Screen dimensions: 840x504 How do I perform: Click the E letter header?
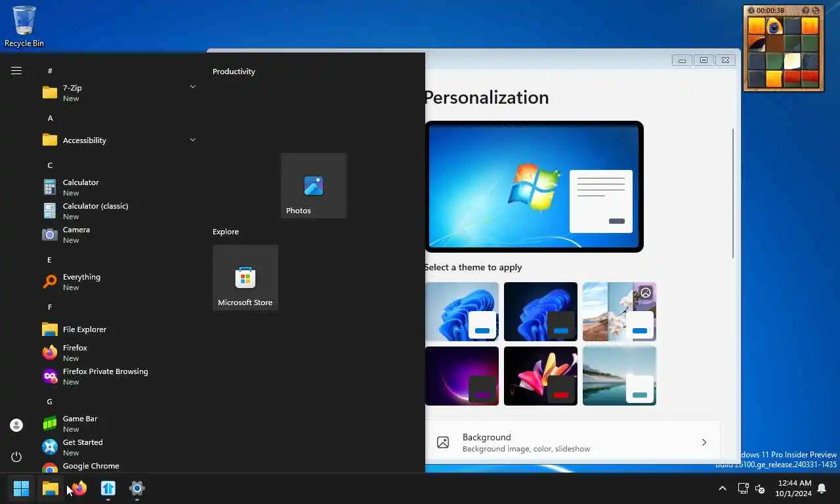50,260
